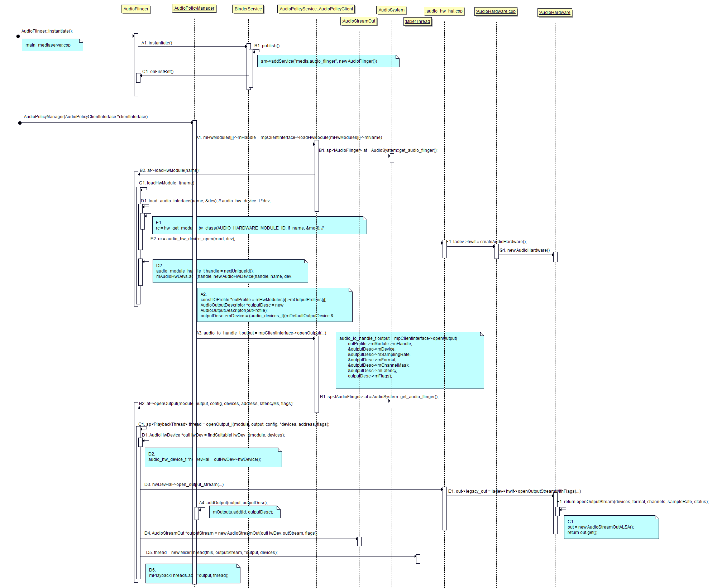The height and width of the screenshot is (588, 712).
Task: Click the G1. new AudioStreamOutALSA note
Action: [611, 527]
